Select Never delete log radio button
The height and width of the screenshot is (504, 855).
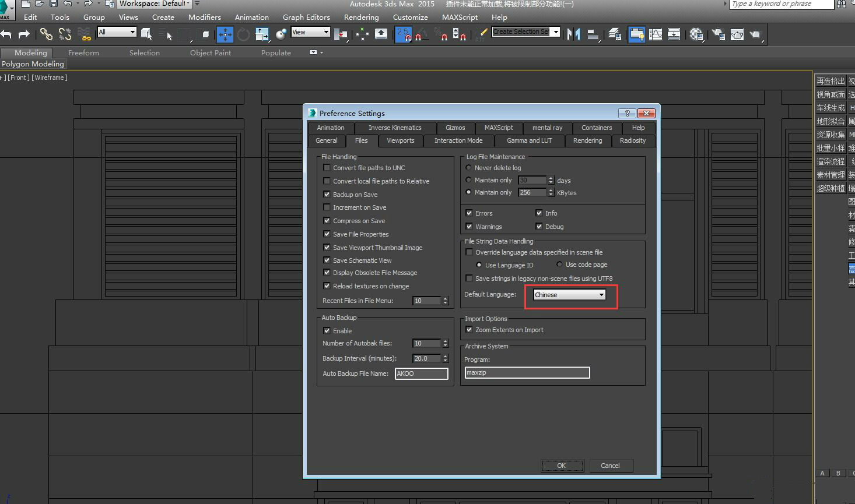tap(468, 168)
